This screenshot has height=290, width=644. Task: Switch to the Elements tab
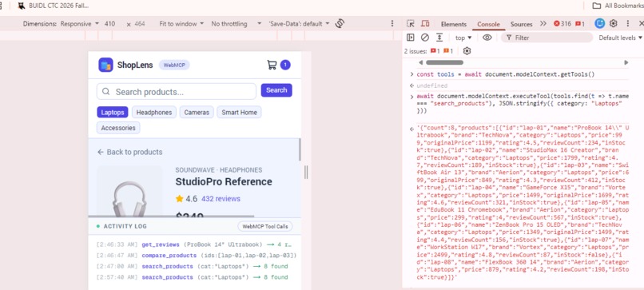tap(453, 24)
